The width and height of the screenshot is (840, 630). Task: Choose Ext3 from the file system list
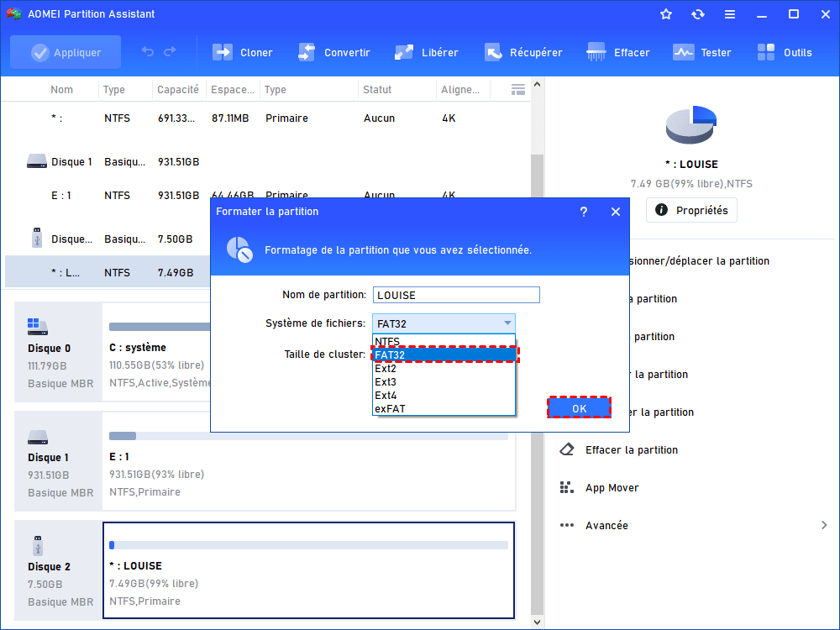click(444, 381)
